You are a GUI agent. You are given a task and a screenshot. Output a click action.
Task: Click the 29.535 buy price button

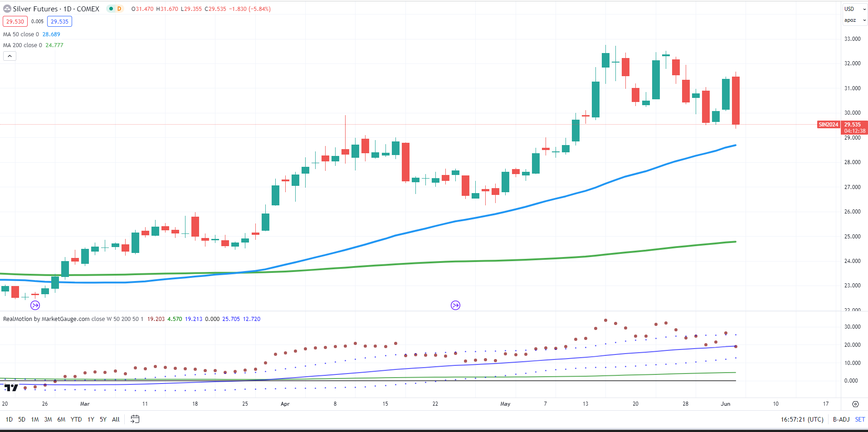(59, 21)
